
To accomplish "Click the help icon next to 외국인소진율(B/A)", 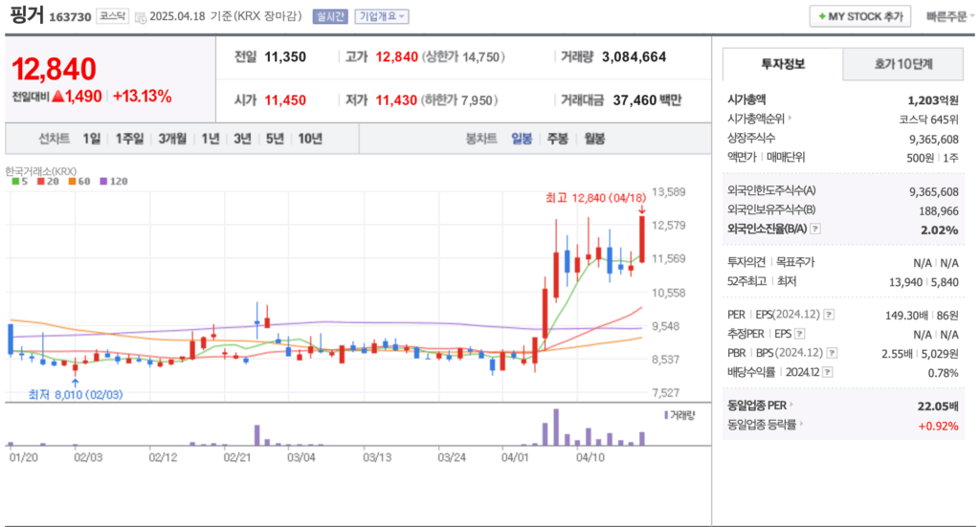I will click(816, 230).
